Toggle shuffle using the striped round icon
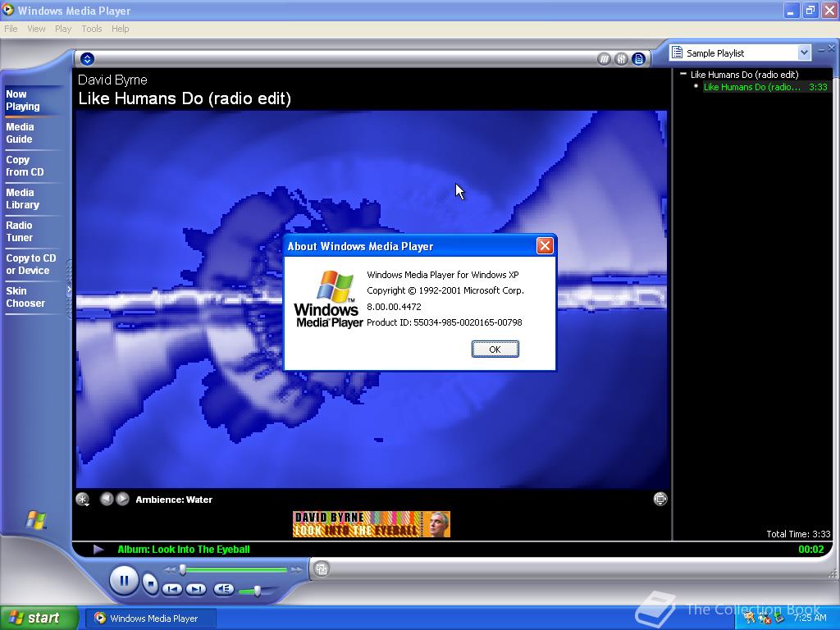Image resolution: width=840 pixels, height=630 pixels. pos(604,59)
